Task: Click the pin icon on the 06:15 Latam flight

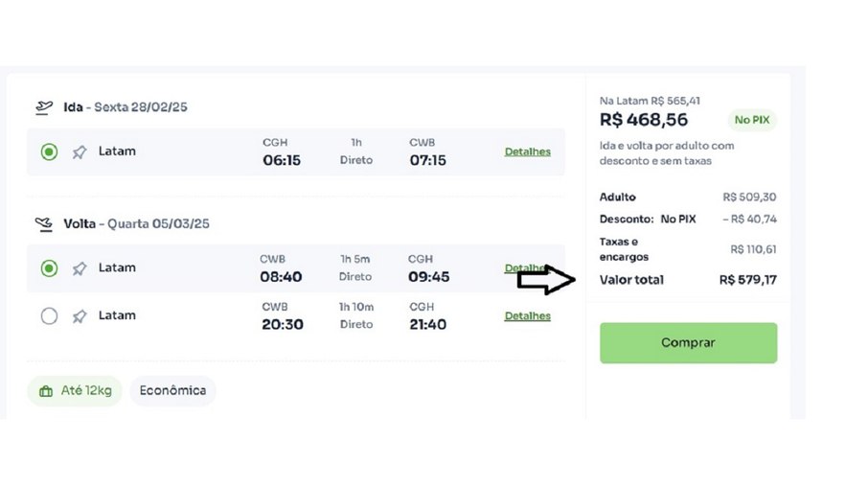Action: coord(80,152)
